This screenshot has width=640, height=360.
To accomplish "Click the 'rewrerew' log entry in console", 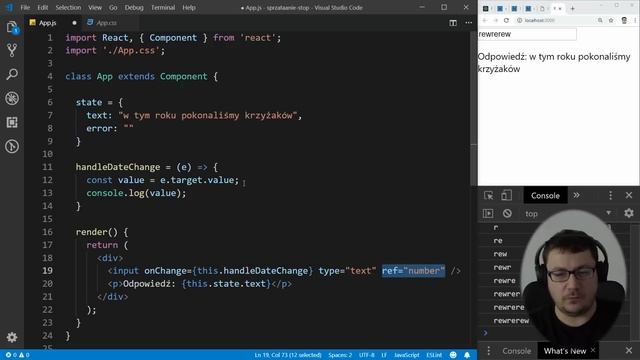I will pos(511,320).
